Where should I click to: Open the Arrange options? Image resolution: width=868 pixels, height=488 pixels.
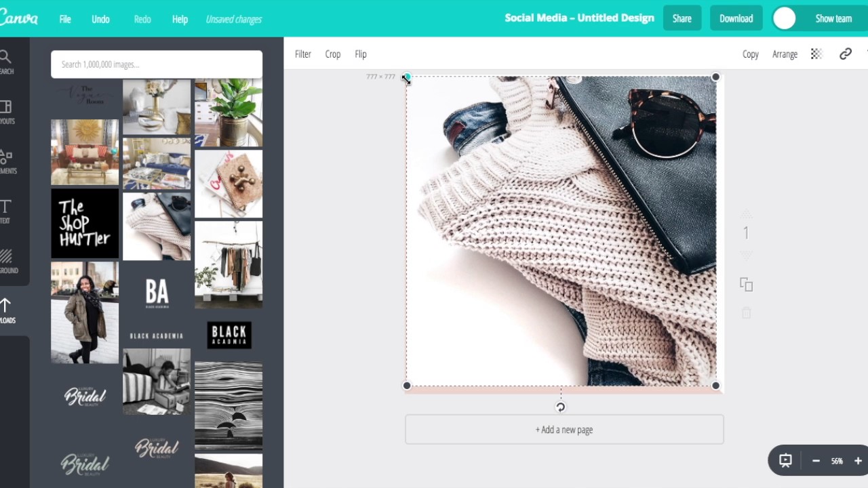(785, 54)
